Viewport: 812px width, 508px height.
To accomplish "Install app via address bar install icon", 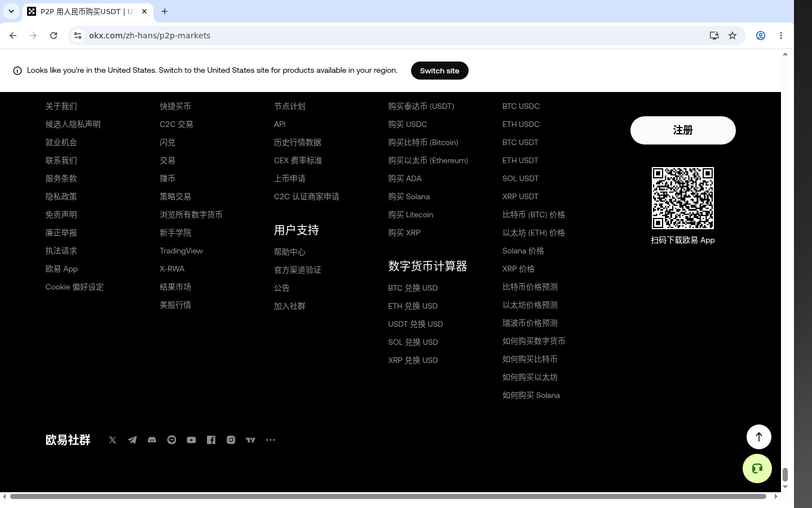I will pyautogui.click(x=714, y=36).
